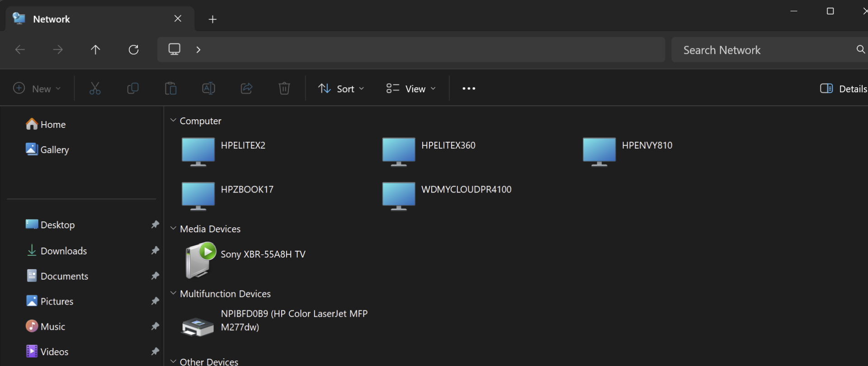Viewport: 868px width, 366px height.
Task: Select the HP Color LaserJet MFP M277dw printer
Action: pyautogui.click(x=274, y=323)
